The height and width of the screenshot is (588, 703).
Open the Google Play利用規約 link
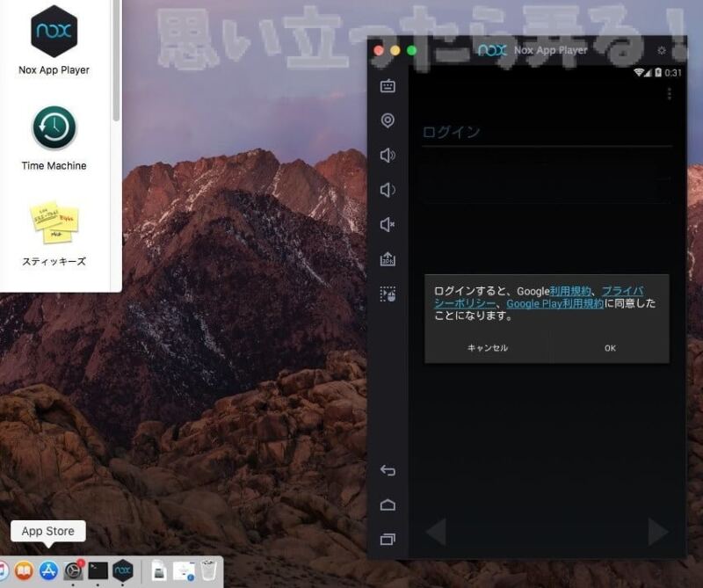tap(554, 303)
